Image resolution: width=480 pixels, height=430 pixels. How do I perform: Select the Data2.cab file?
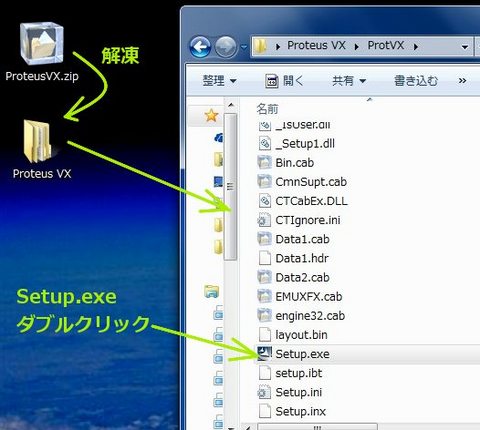(x=302, y=277)
